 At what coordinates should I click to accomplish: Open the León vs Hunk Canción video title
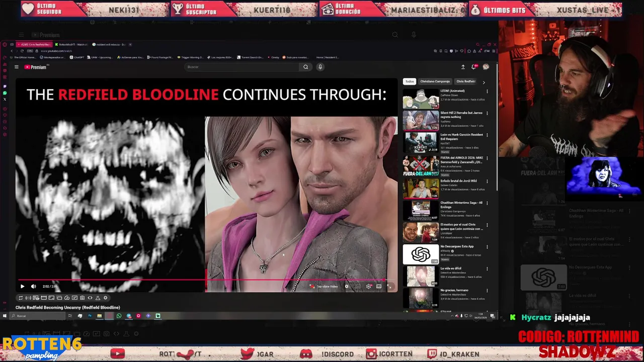point(461,137)
